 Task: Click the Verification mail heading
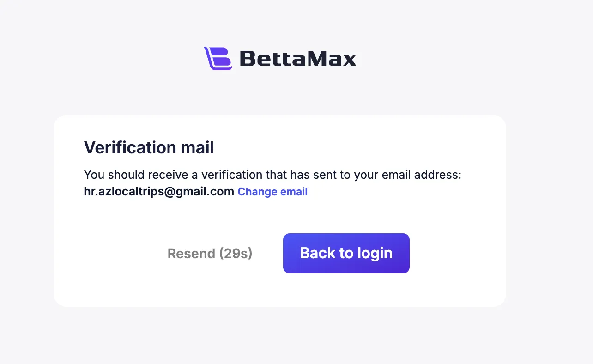click(x=149, y=148)
